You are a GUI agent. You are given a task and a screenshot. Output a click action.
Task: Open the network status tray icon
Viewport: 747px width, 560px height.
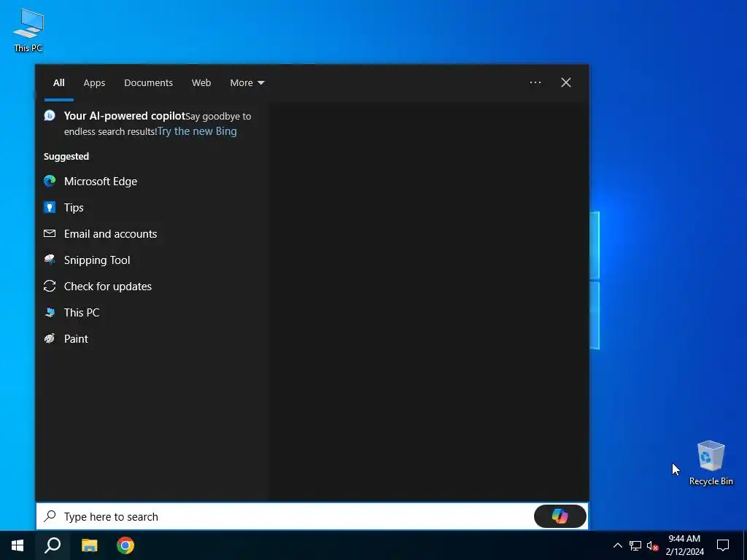[635, 545]
